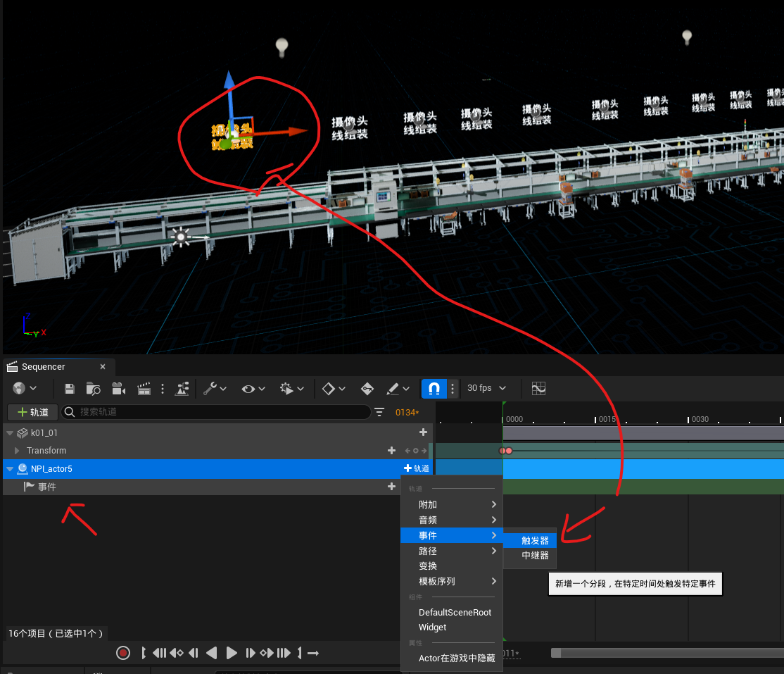The width and height of the screenshot is (784, 674).
Task: Jump to sequence start
Action: point(160,653)
